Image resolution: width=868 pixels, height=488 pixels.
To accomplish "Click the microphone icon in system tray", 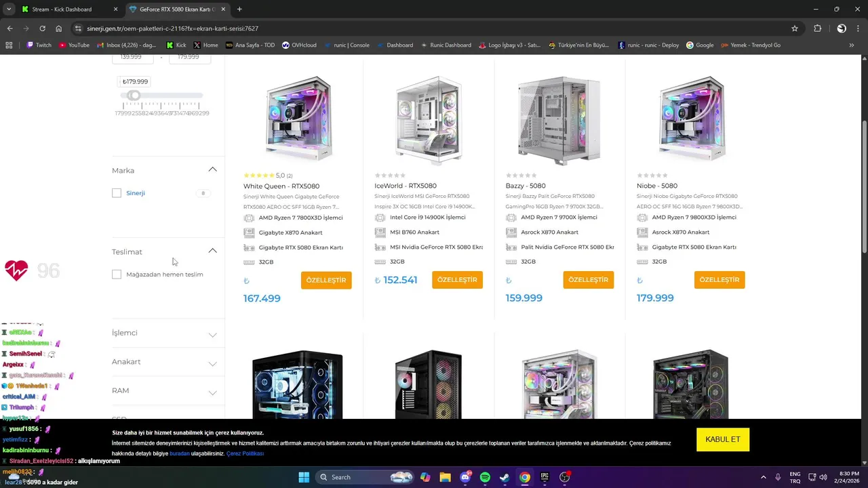I will pyautogui.click(x=778, y=477).
